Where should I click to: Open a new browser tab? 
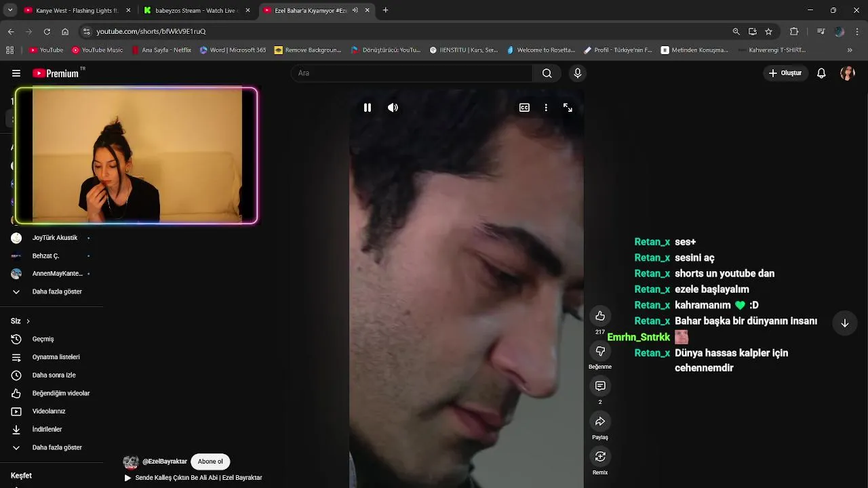[x=385, y=10]
